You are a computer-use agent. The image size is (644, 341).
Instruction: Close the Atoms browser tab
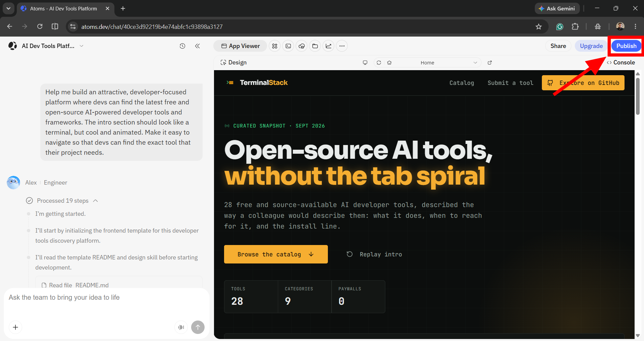pos(108,8)
